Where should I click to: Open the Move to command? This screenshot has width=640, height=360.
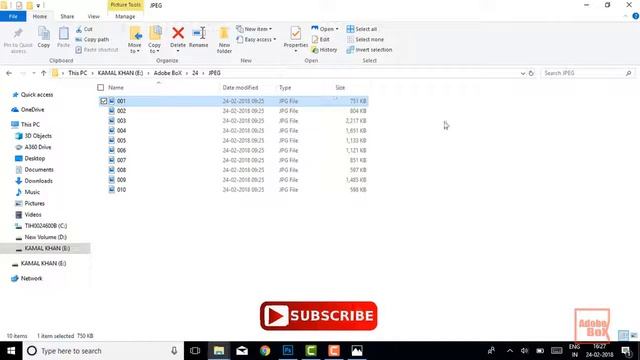(135, 40)
